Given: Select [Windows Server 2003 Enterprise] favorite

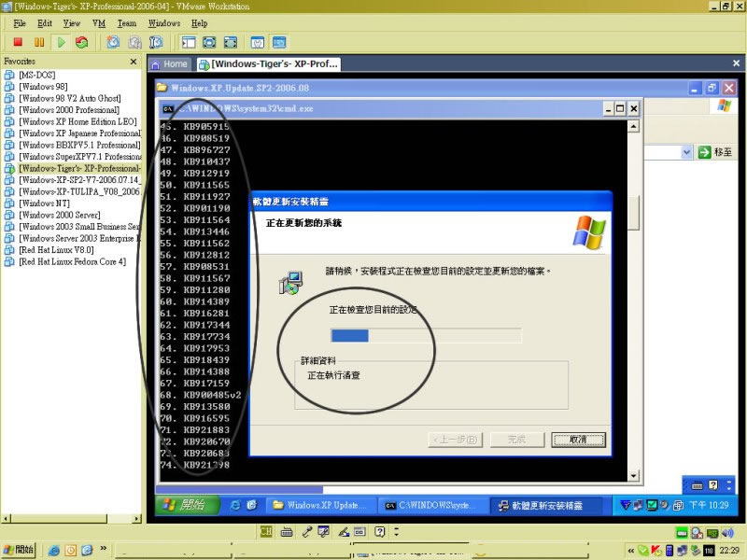Looking at the screenshot, I should 80,238.
